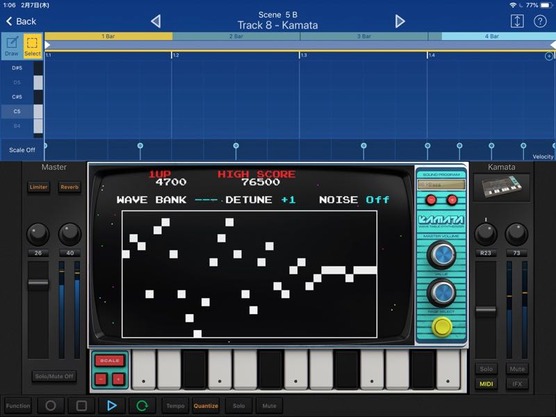Switch to previous track with left arrow
Viewport: 556px width, 417px height.
pyautogui.click(x=156, y=21)
